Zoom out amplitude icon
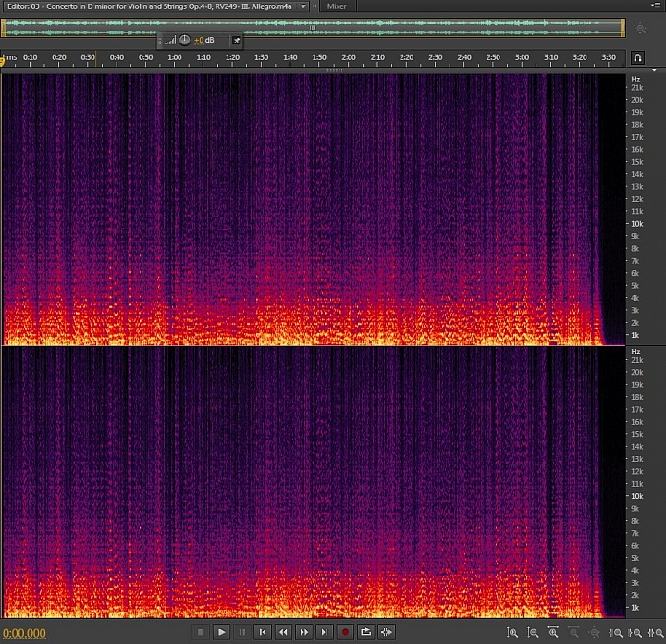Image resolution: width=666 pixels, height=644 pixels. click(x=533, y=633)
